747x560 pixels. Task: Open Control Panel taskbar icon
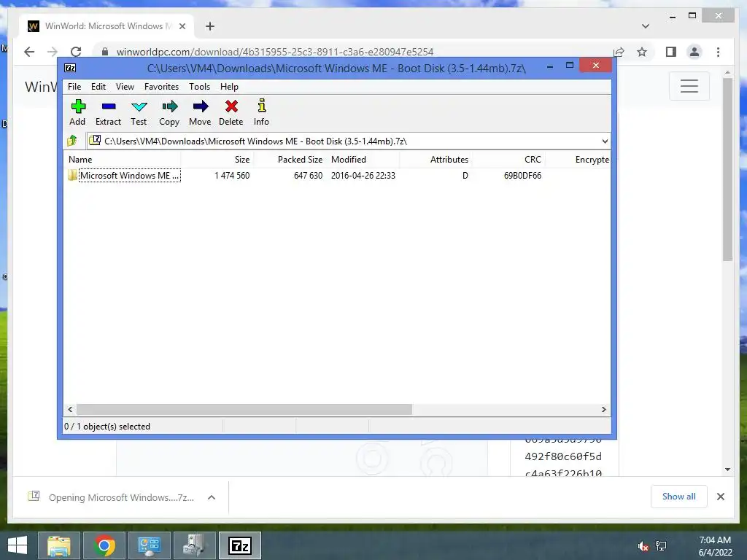tap(149, 545)
